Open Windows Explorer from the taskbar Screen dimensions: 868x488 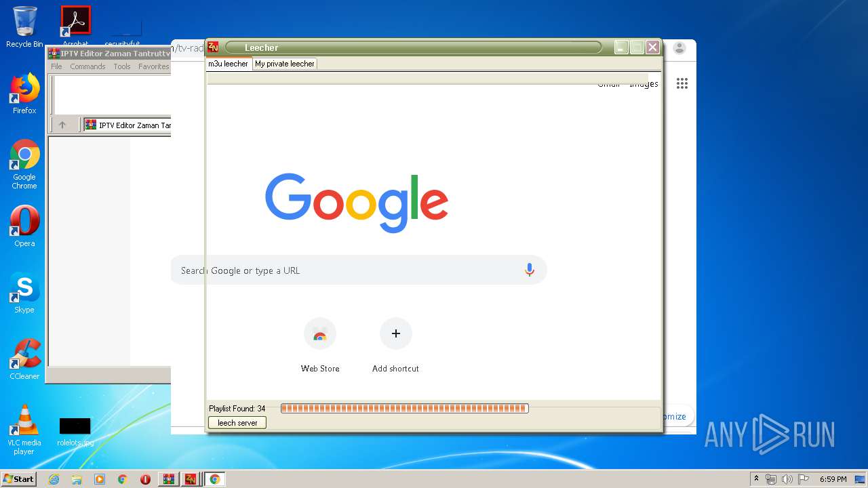[x=77, y=479]
